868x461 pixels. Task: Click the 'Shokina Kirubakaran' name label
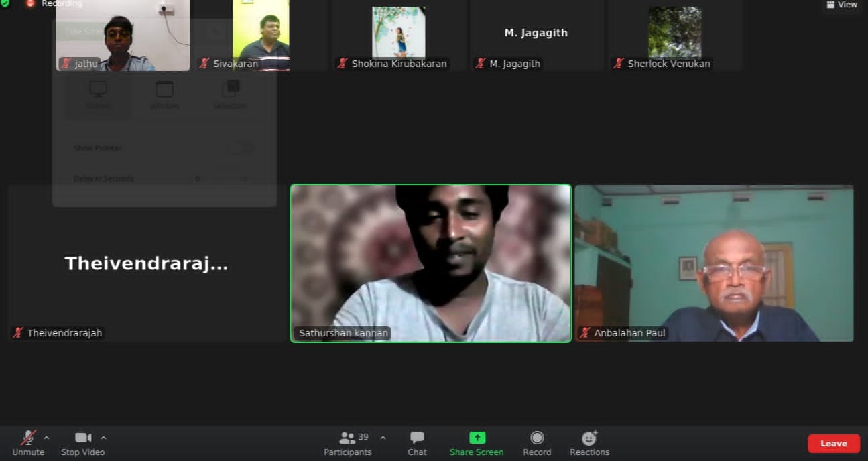(399, 64)
